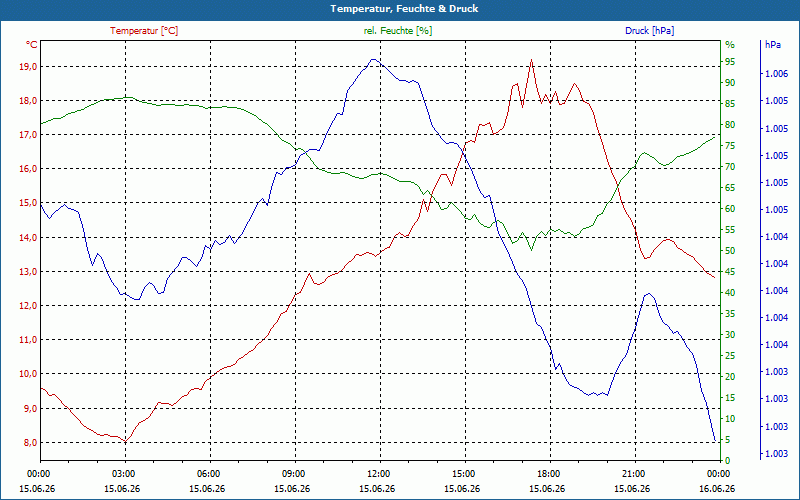Click the 30 humidity axis value
The width and height of the screenshot is (800, 500).
(730, 335)
